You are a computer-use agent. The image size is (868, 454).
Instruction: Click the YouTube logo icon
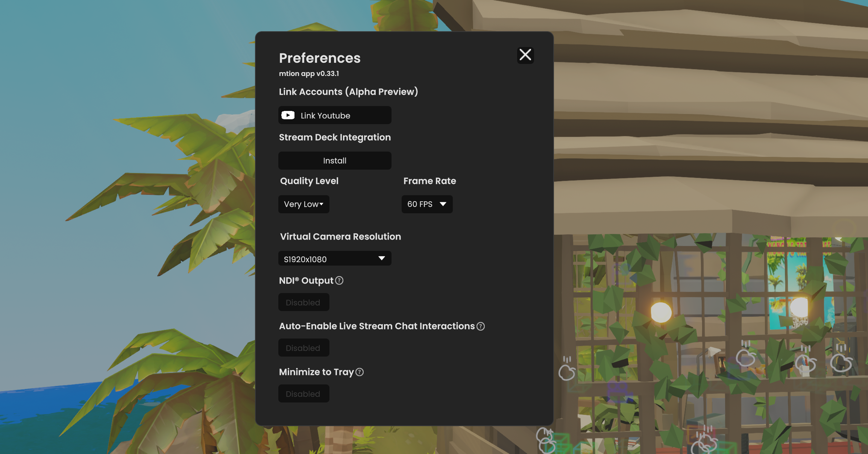click(288, 115)
